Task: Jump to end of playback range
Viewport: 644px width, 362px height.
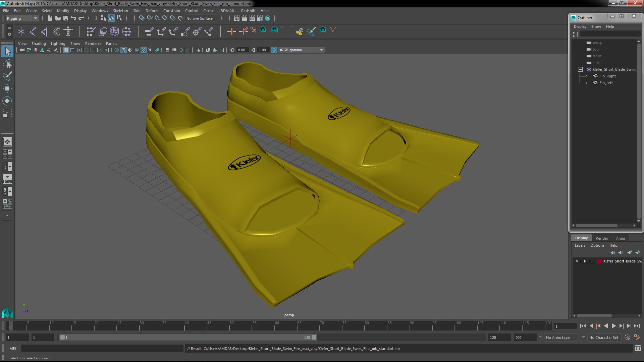Action: pyautogui.click(x=637, y=326)
